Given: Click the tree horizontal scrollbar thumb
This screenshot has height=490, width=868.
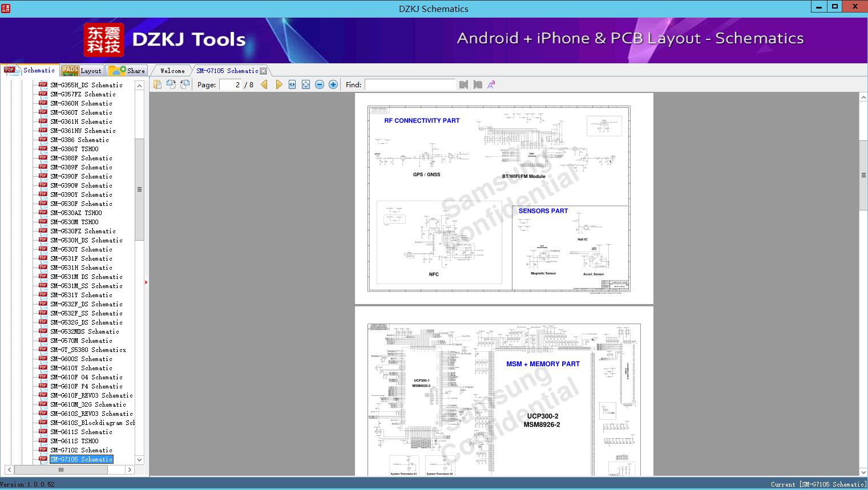Looking at the screenshot, I should click(x=61, y=469).
